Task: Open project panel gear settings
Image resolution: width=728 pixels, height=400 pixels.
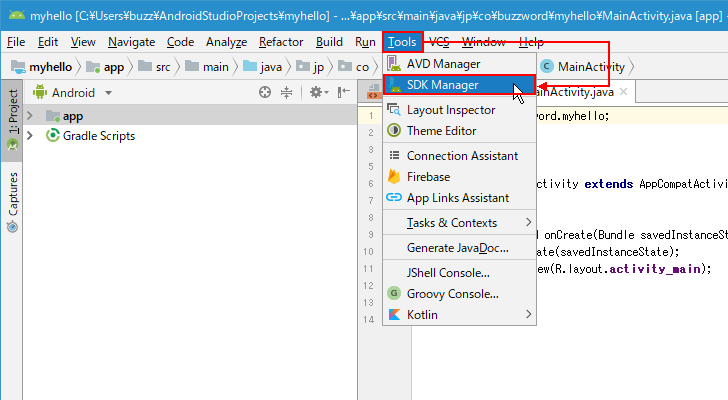Action: coord(318,92)
